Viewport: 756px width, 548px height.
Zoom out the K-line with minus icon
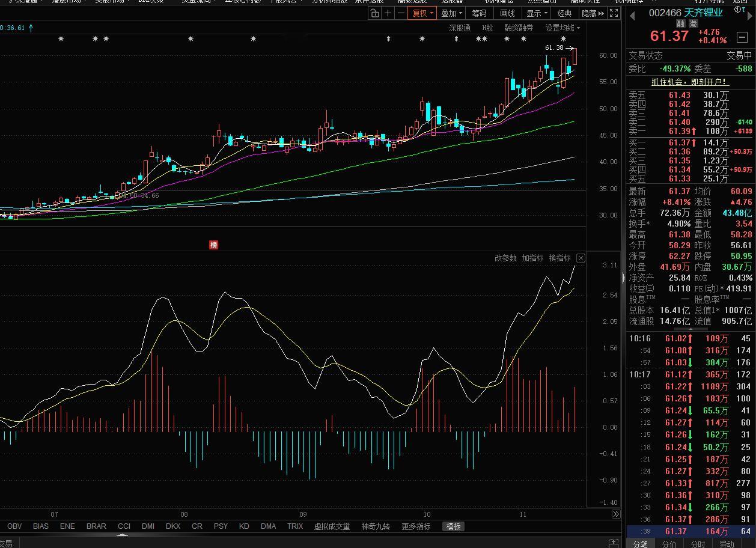(401, 13)
